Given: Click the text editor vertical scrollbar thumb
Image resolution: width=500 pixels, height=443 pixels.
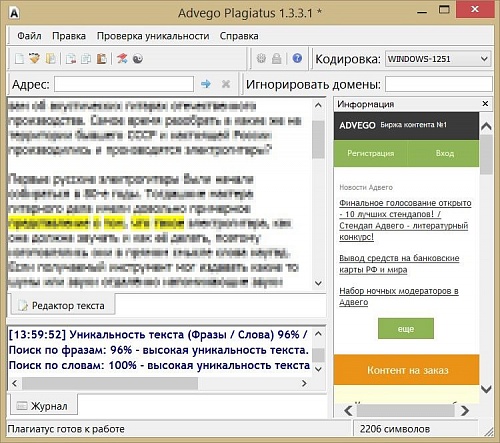Looking at the screenshot, I should click(x=318, y=139).
